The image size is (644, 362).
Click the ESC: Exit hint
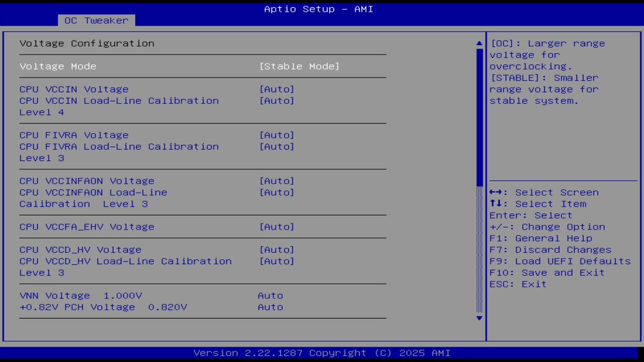(518, 284)
